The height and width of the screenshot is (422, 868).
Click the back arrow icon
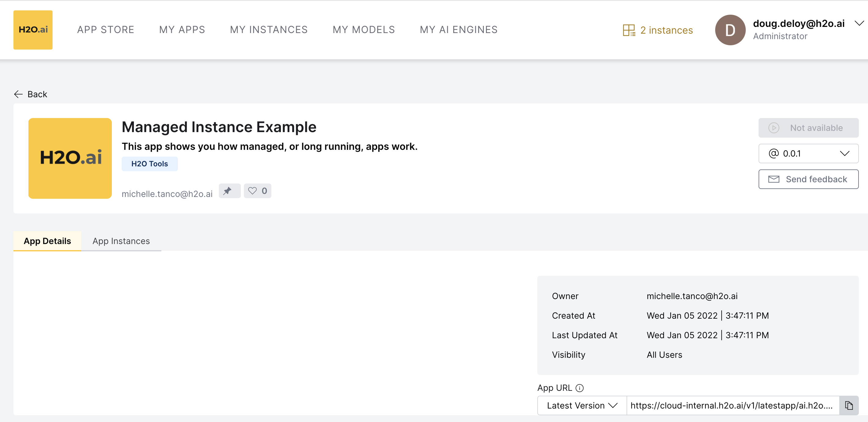pos(18,94)
